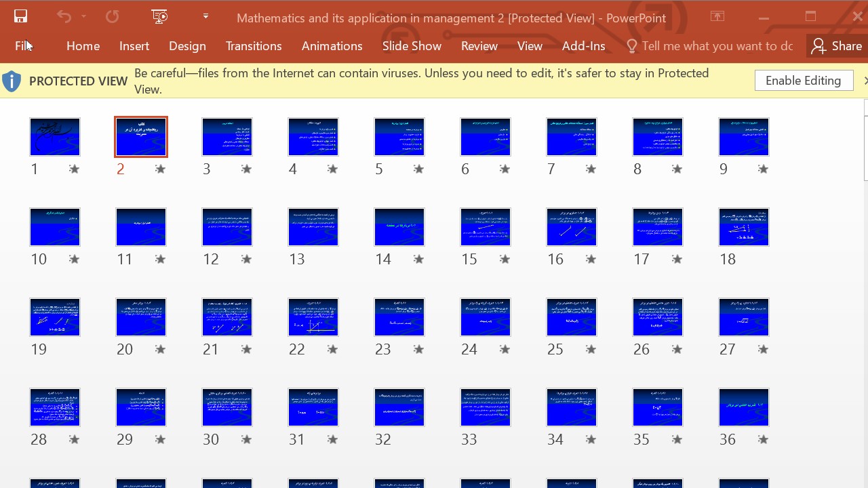Switch to Slide Show tab
This screenshot has height=488, width=868.
pyautogui.click(x=412, y=46)
